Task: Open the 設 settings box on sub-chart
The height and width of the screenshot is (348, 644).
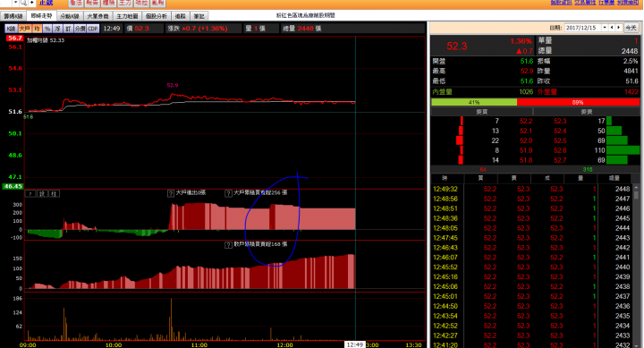Action: tap(42, 193)
